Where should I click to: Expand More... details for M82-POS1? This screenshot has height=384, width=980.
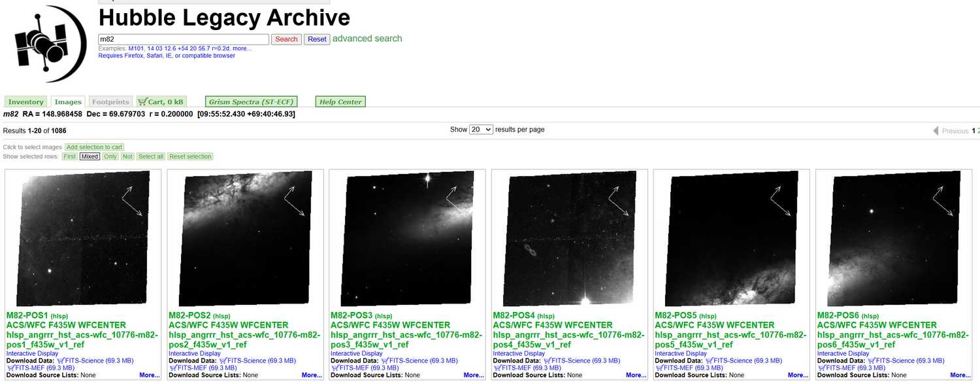pyautogui.click(x=150, y=375)
